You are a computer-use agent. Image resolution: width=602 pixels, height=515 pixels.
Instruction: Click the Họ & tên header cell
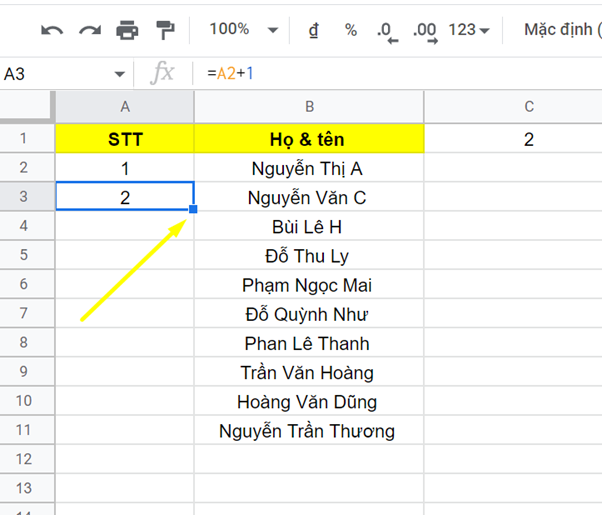[309, 139]
